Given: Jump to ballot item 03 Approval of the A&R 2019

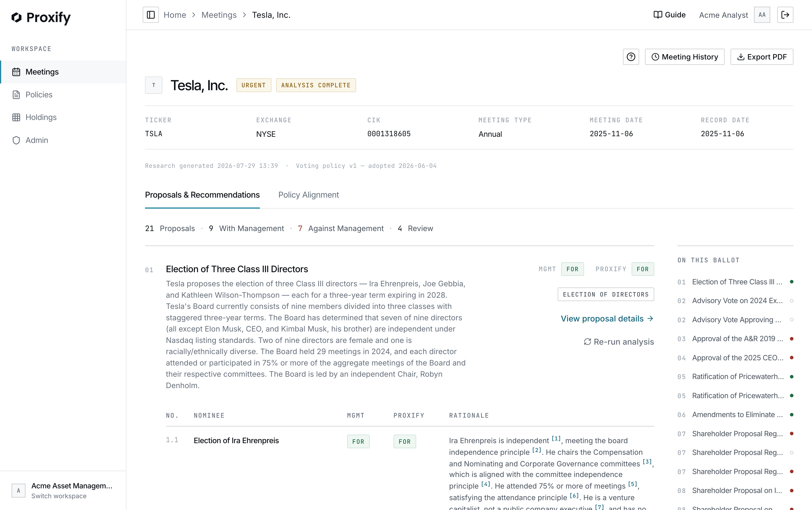Looking at the screenshot, I should pyautogui.click(x=735, y=338).
